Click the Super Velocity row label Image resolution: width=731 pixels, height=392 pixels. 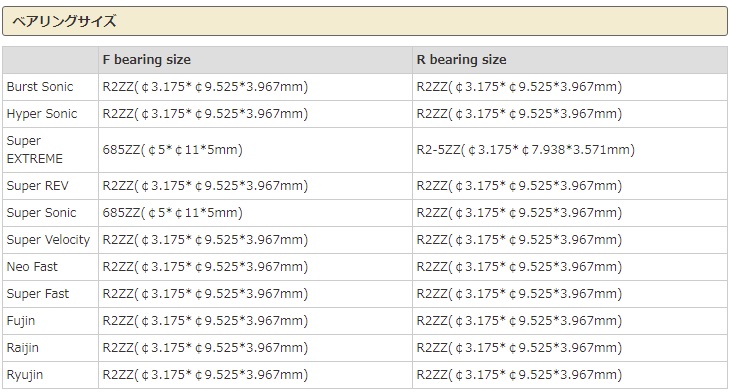[48, 240]
